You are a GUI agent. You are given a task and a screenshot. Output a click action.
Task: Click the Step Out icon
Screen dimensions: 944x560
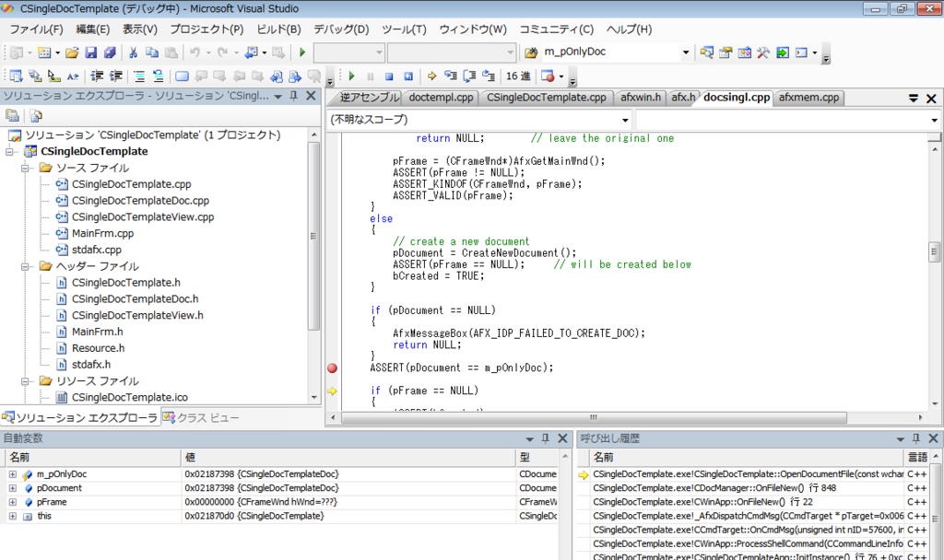pos(489,76)
